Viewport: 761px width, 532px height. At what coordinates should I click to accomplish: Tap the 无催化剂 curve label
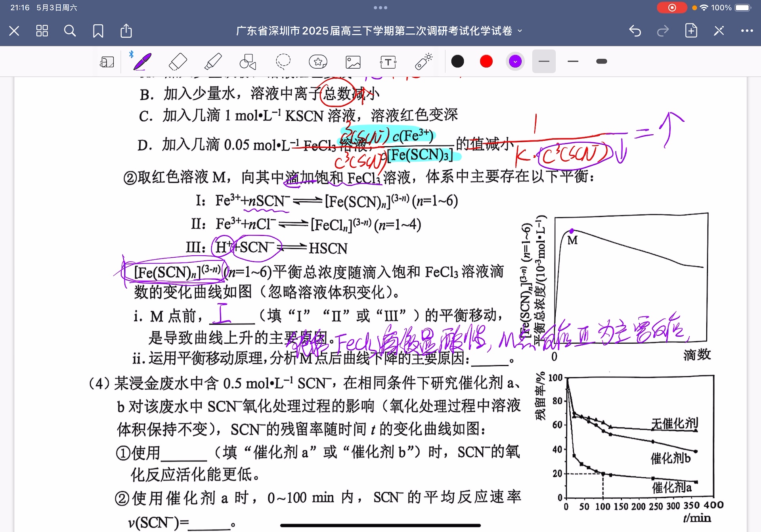(674, 423)
